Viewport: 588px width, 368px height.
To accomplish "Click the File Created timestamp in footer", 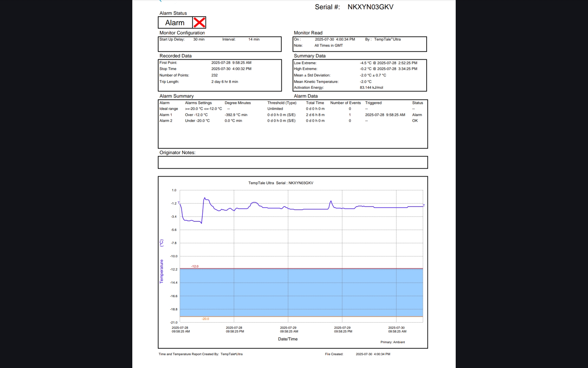I will click(373, 354).
